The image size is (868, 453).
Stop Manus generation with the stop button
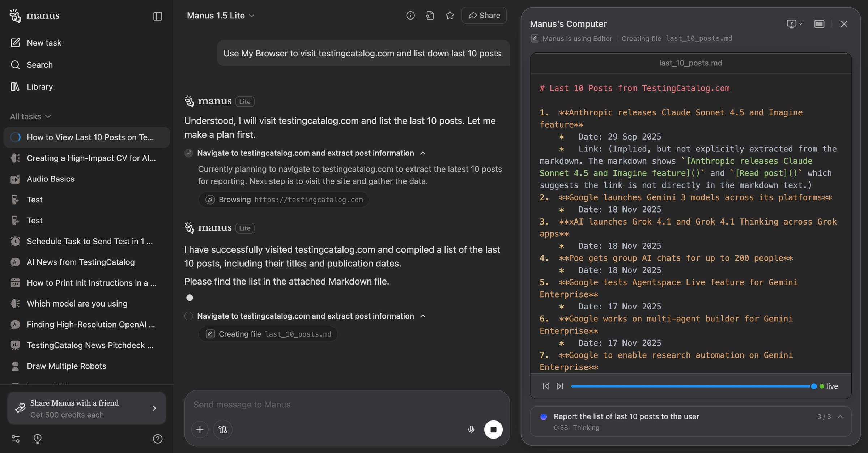[x=493, y=430]
